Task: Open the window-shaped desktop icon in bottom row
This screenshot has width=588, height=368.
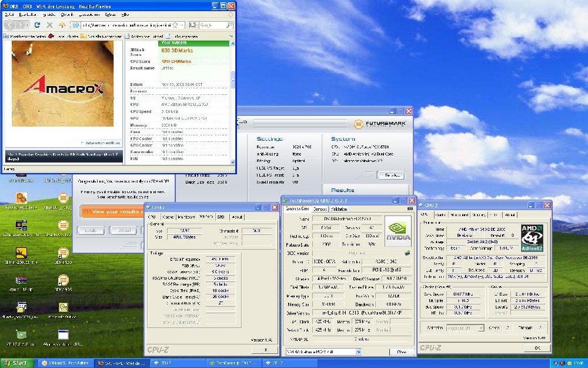Action: tap(64, 334)
